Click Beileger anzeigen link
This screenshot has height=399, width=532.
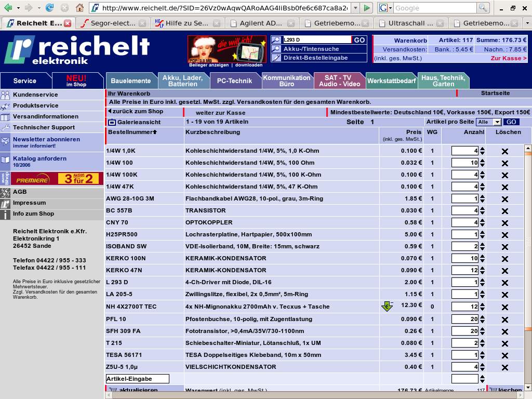(209, 65)
